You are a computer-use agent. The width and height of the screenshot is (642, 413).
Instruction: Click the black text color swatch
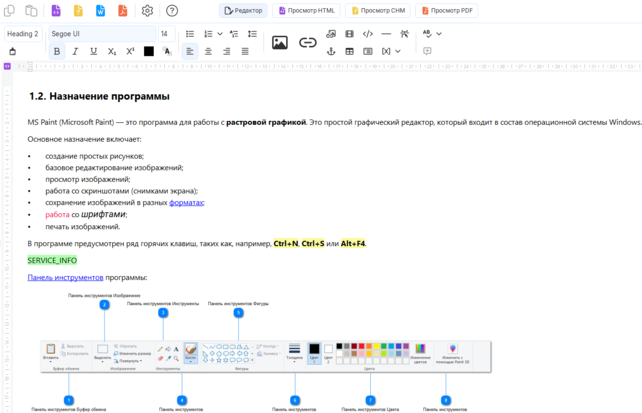[148, 51]
